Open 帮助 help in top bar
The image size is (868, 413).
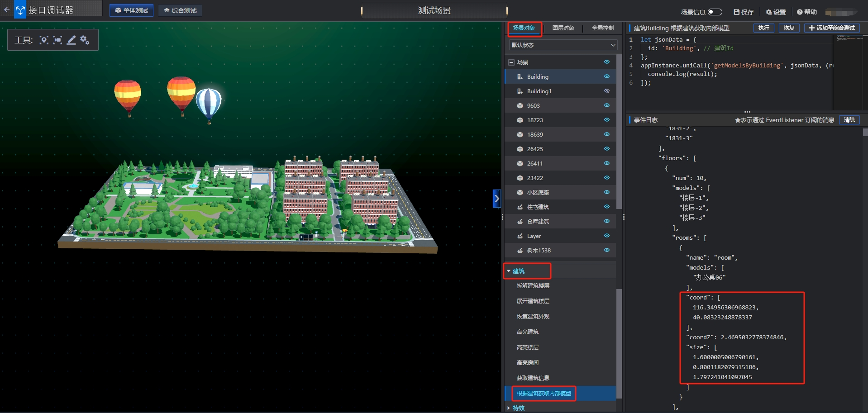[x=807, y=12]
